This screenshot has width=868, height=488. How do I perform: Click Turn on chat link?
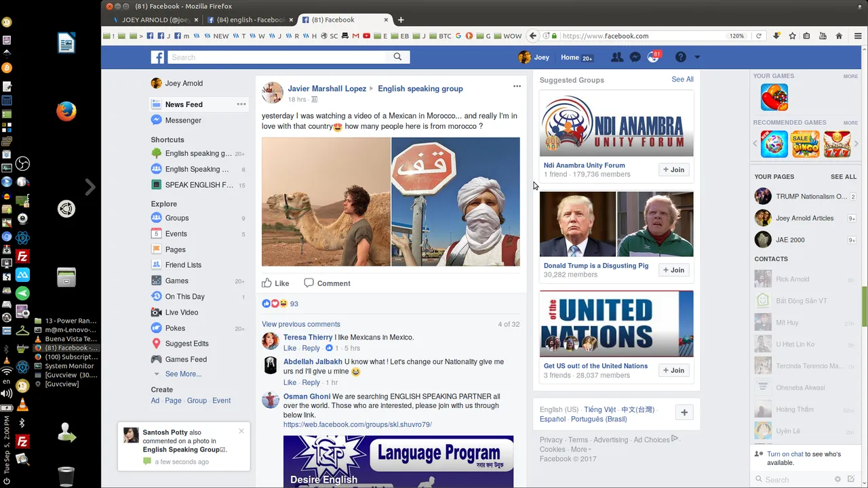[785, 454]
